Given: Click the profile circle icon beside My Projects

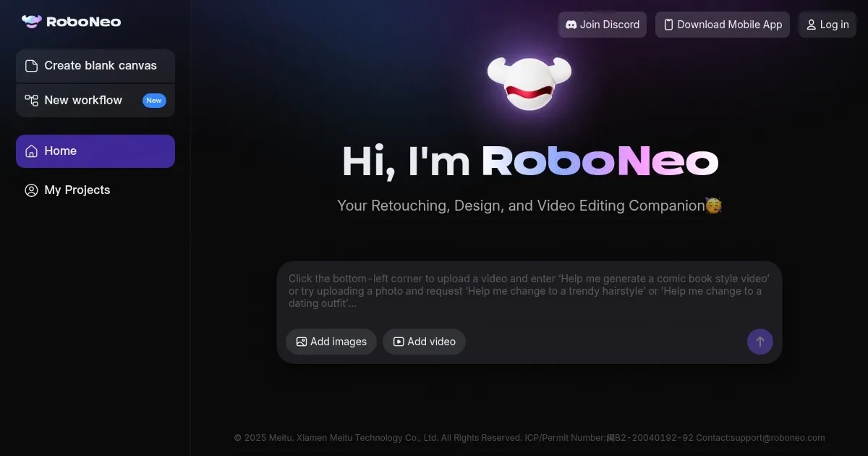Looking at the screenshot, I should click(31, 190).
